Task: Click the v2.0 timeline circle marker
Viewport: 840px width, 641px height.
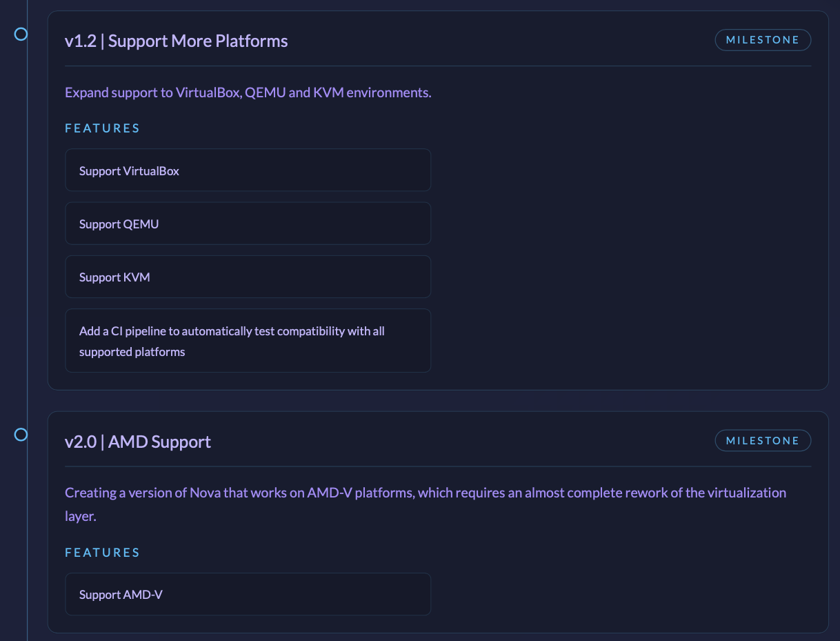Action: pos(21,435)
